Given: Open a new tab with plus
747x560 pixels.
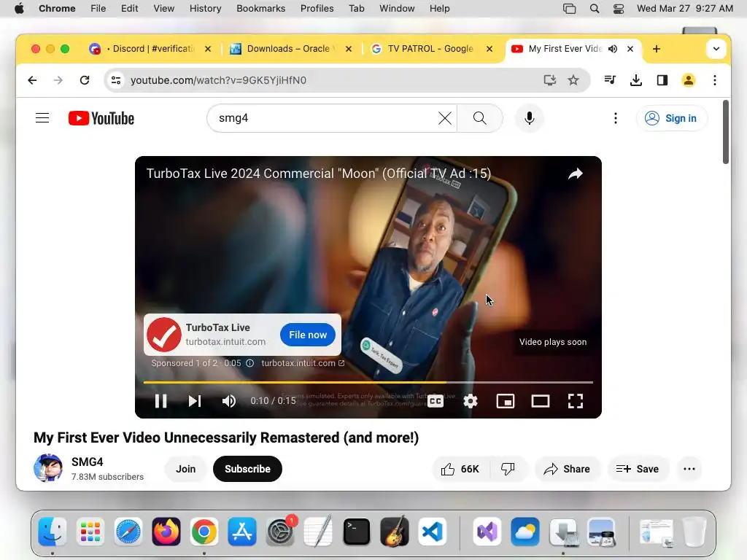Looking at the screenshot, I should click(x=657, y=49).
